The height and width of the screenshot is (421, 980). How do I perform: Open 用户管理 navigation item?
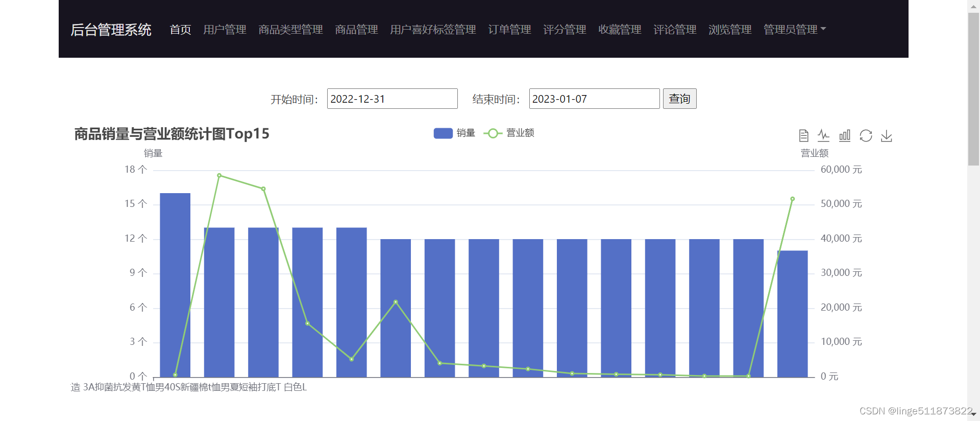coord(225,30)
